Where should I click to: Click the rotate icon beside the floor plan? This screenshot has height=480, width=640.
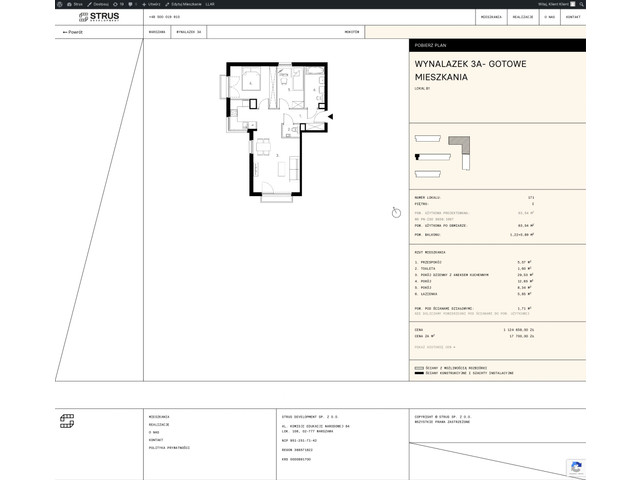coord(396,212)
